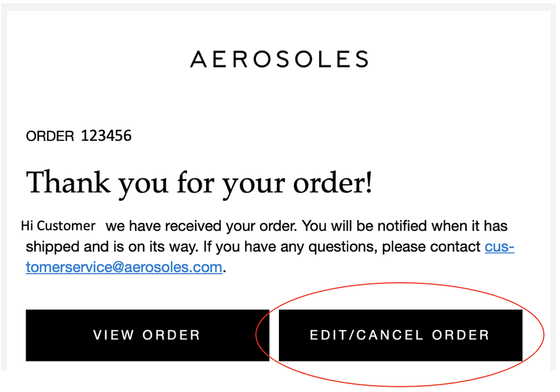The width and height of the screenshot is (560, 392).
Task: Open the VIEW ORDER button
Action: coord(147,335)
